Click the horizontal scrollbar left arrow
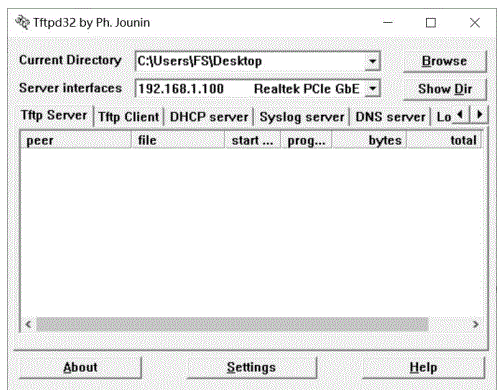The image size is (500, 390). click(x=28, y=324)
